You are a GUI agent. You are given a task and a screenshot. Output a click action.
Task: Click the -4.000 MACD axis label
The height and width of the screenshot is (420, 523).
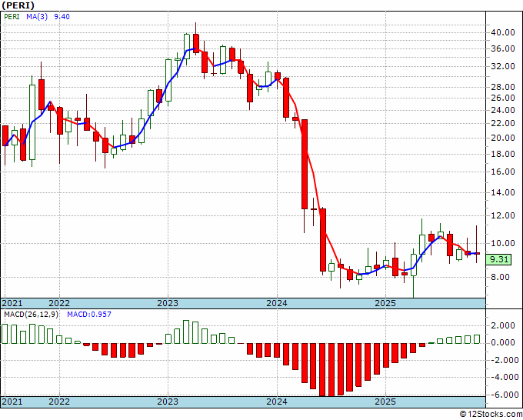503,377
